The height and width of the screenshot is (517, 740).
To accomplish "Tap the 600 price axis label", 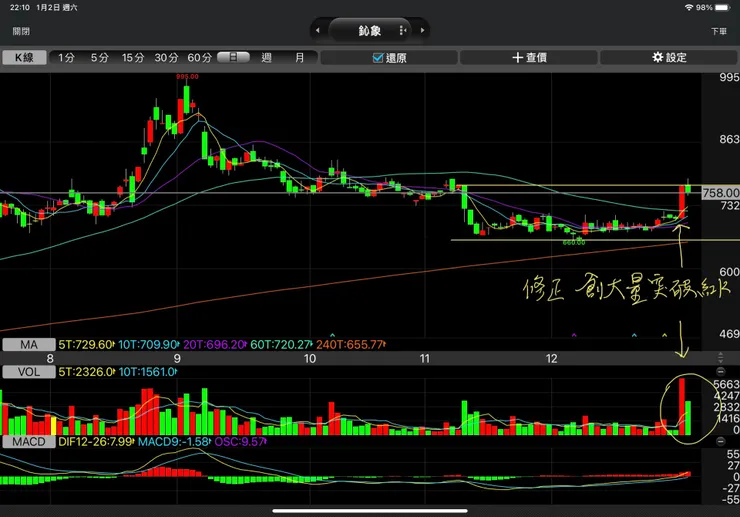I will click(729, 271).
